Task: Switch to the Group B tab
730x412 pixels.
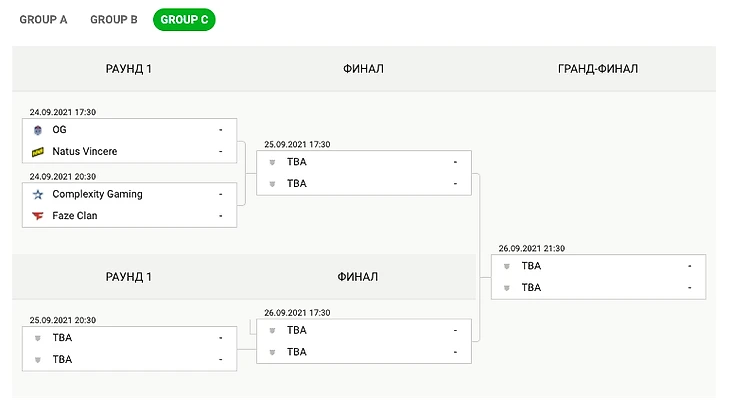Action: tap(114, 19)
